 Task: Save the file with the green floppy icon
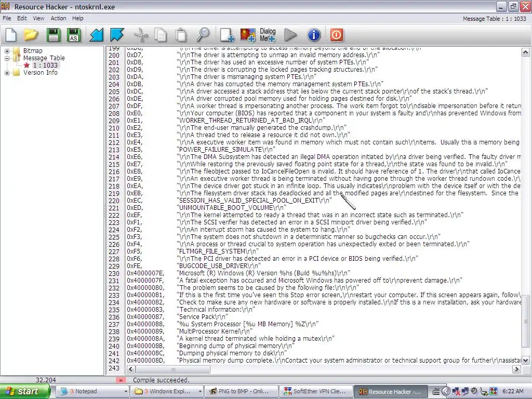(x=54, y=35)
